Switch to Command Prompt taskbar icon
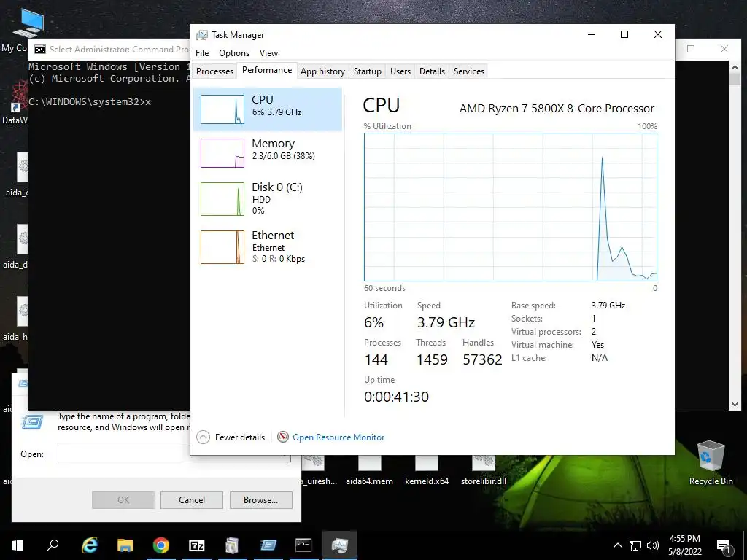The width and height of the screenshot is (747, 560). point(303,545)
